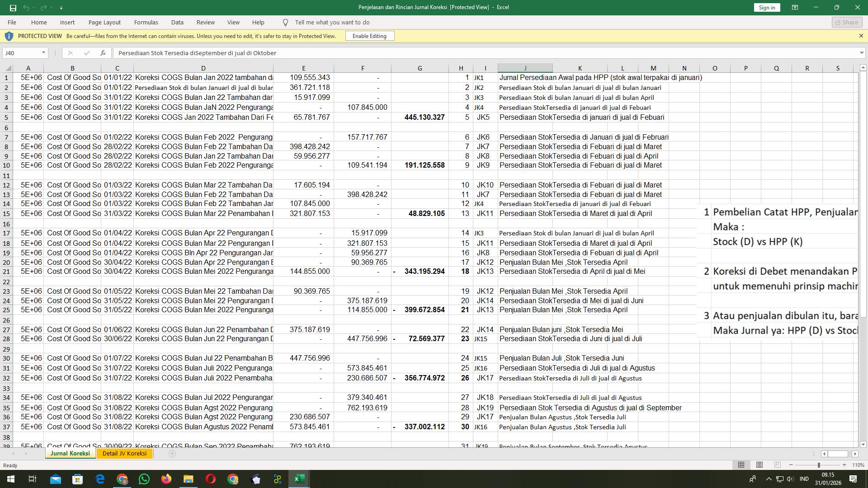Select Normal view in the status bar
Viewport: 868px width, 488px height.
click(x=741, y=465)
